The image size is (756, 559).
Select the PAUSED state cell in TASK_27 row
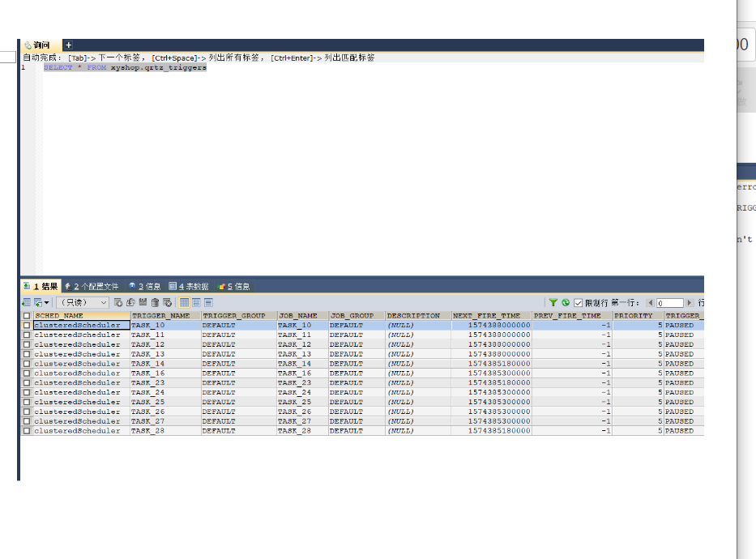tap(683, 421)
